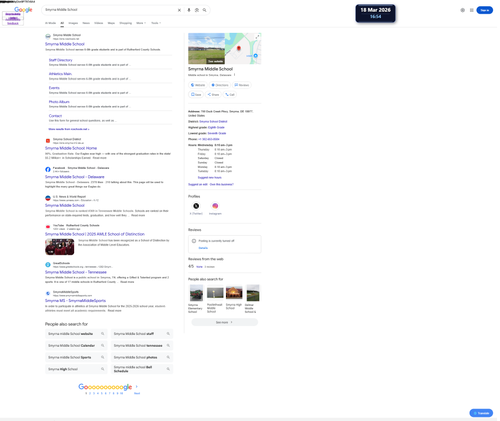Viewport: 500px width, 421px height.
Task: Clear the search box with the X icon
Action: click(x=179, y=10)
